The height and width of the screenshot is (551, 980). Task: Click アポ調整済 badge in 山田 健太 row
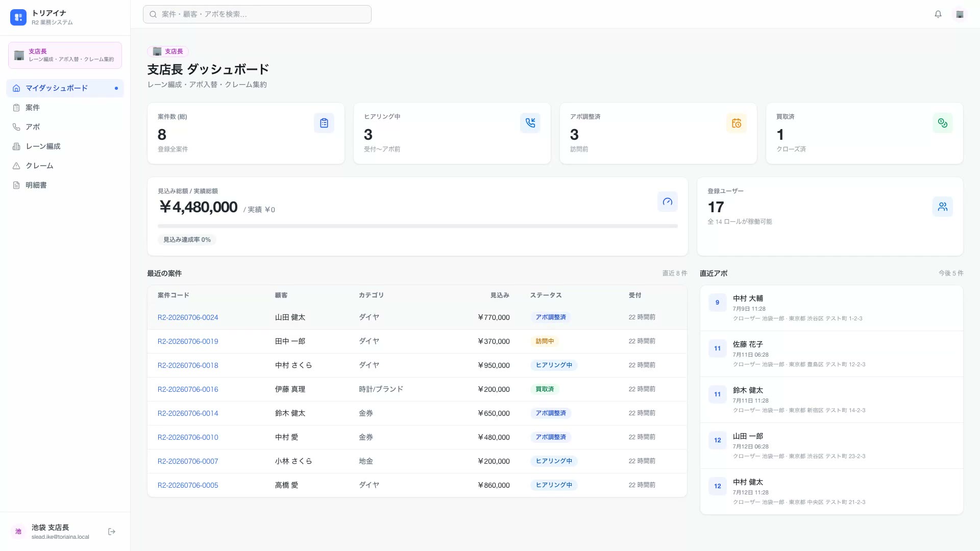(551, 317)
